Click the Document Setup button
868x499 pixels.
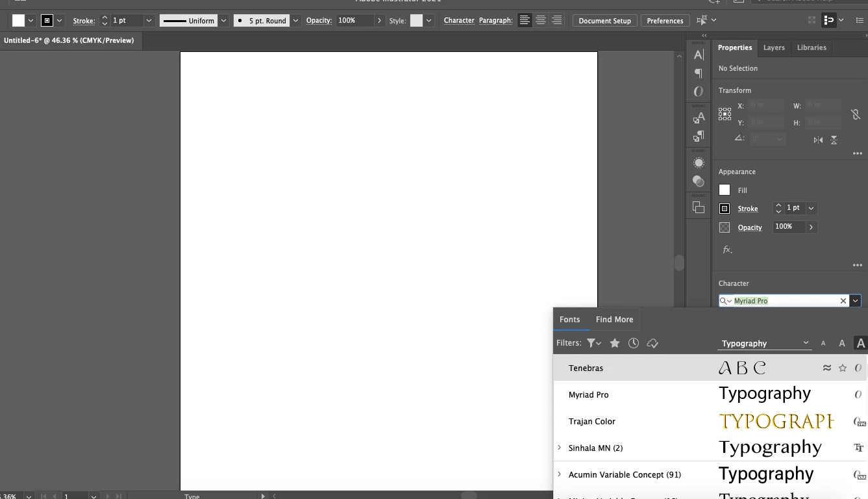[x=604, y=21]
